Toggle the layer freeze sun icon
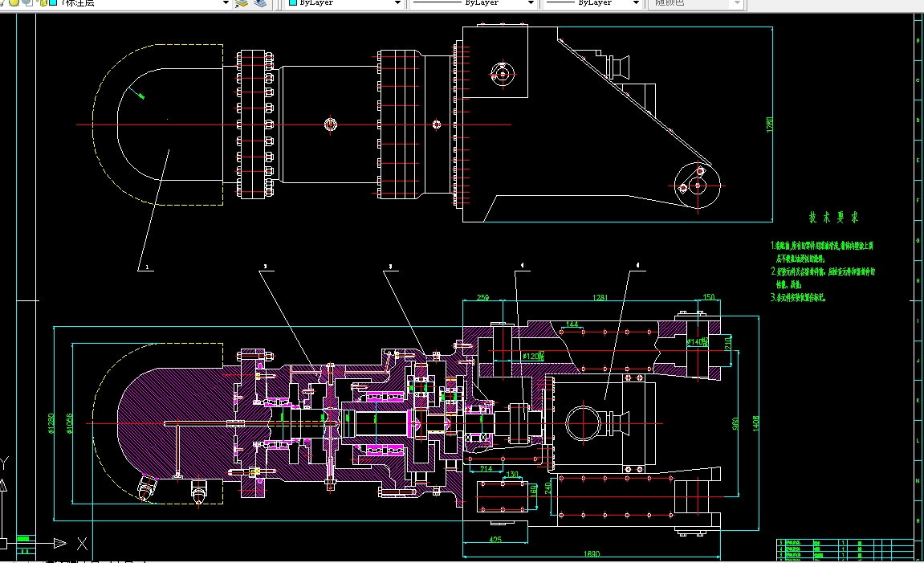Viewport: 924px width, 563px height. 14,2
